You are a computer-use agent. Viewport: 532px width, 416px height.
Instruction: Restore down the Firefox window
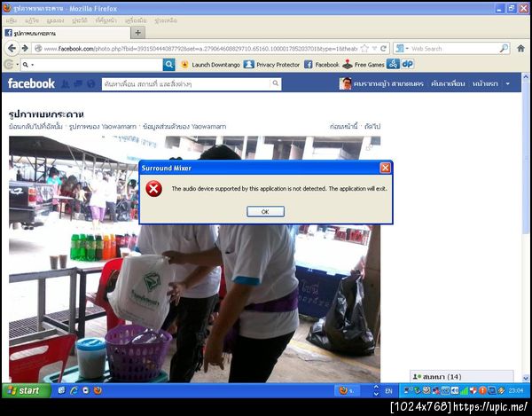point(512,9)
